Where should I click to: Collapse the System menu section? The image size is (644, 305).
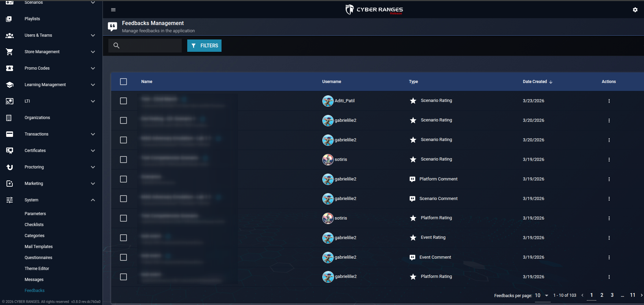point(51,200)
